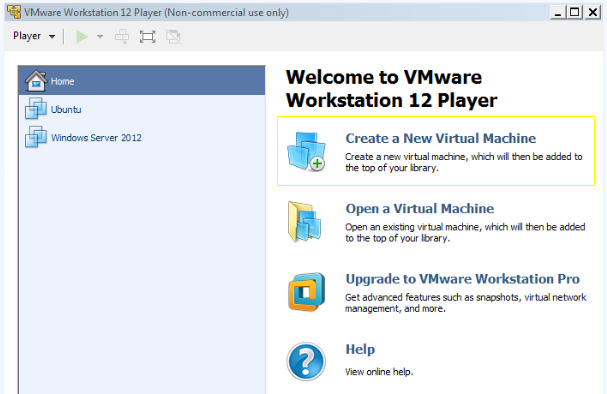Image resolution: width=607 pixels, height=394 pixels.
Task: Click 'Get advanced features such as snapshots' description
Action: point(465,303)
